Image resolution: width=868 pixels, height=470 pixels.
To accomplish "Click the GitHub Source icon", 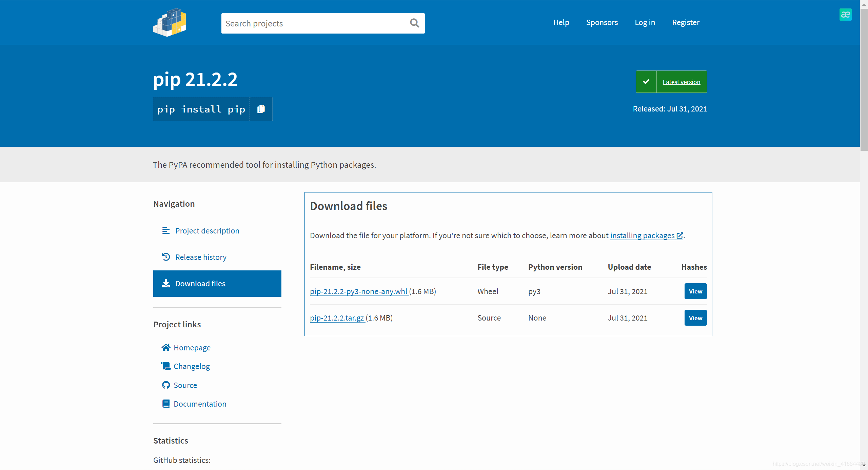I will tap(166, 385).
